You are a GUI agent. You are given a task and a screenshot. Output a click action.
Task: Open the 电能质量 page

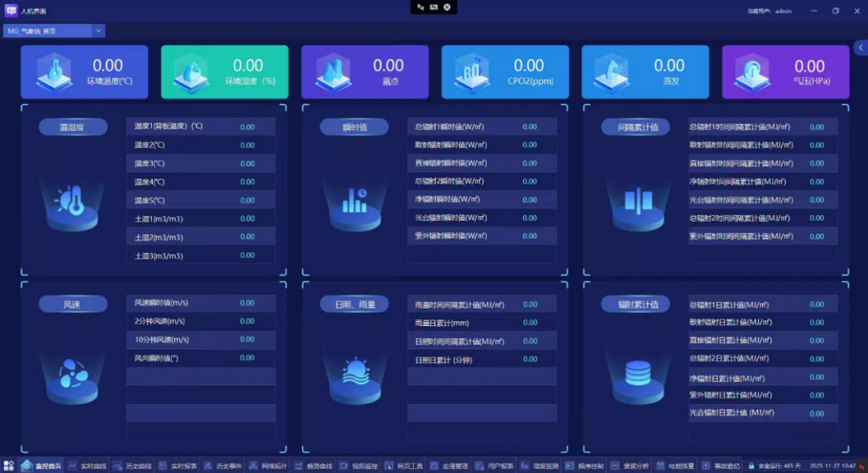(675, 466)
